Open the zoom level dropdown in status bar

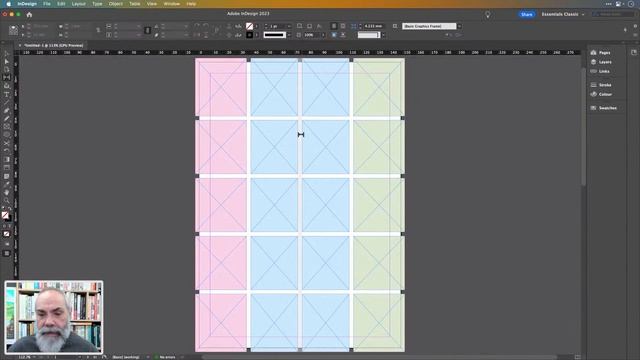point(34,357)
